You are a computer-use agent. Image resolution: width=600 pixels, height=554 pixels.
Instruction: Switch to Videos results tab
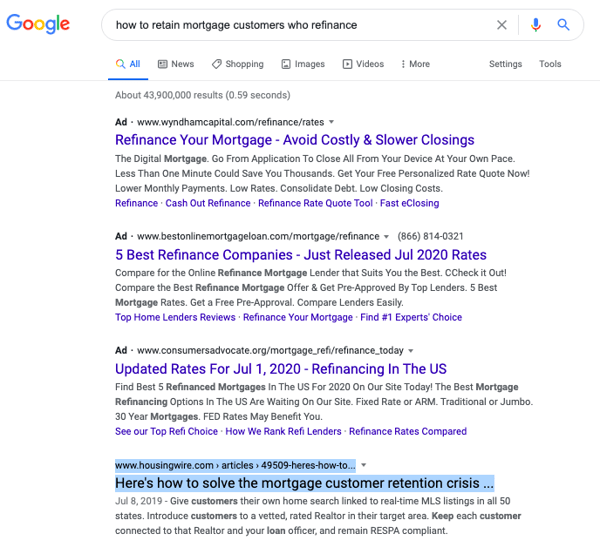tap(363, 64)
